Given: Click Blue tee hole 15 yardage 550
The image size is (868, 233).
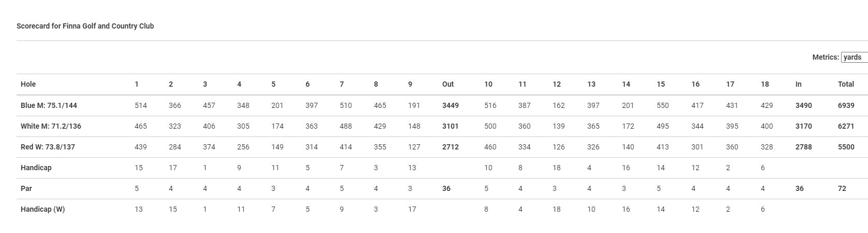Looking at the screenshot, I should point(662,105).
